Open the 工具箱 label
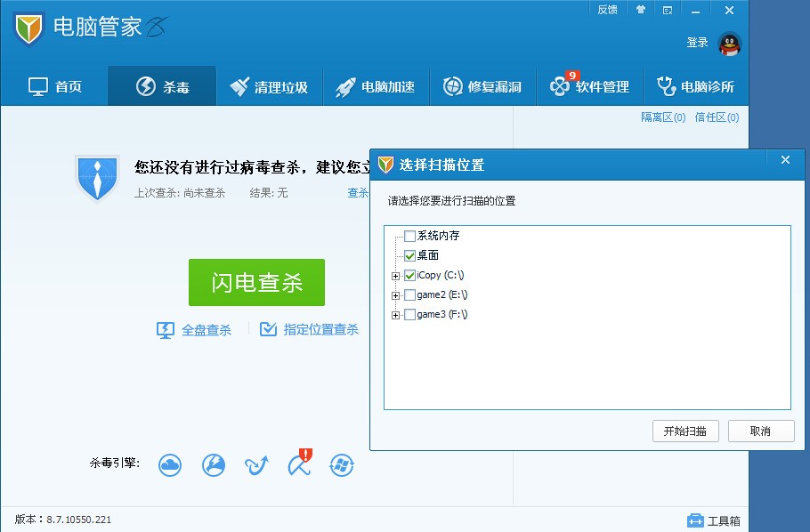This screenshot has height=532, width=810. tap(724, 520)
